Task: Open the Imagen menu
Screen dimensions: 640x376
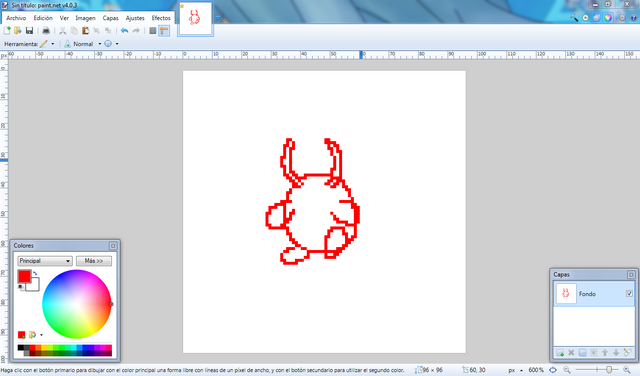Action: [85, 18]
